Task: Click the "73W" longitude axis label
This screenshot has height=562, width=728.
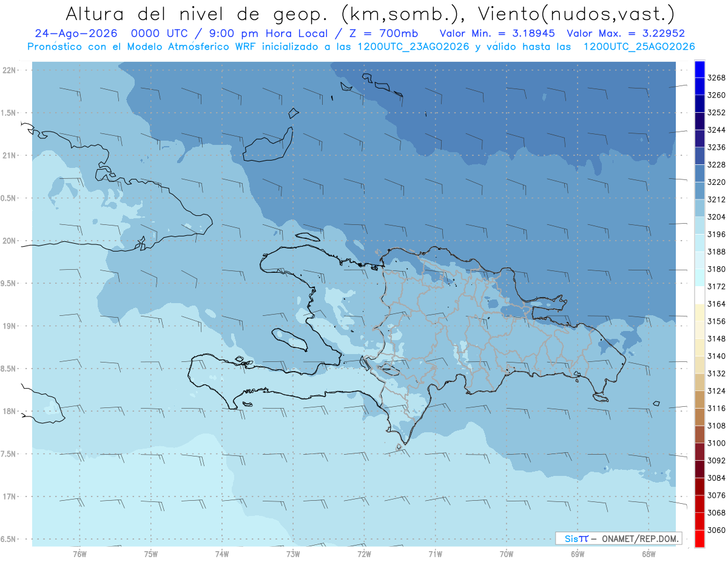Action: 293,554
